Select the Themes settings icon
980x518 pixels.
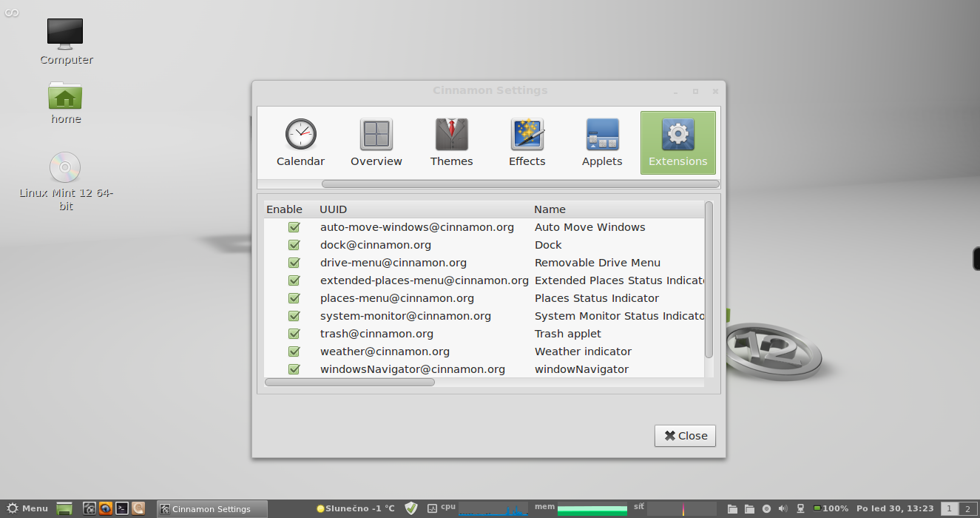point(451,143)
